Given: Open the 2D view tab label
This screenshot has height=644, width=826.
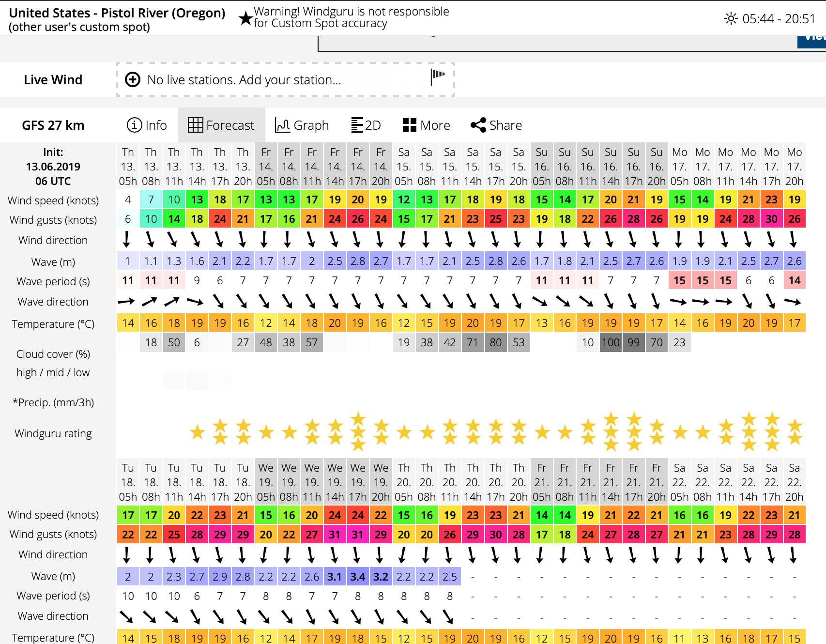Looking at the screenshot, I should click(x=373, y=125).
